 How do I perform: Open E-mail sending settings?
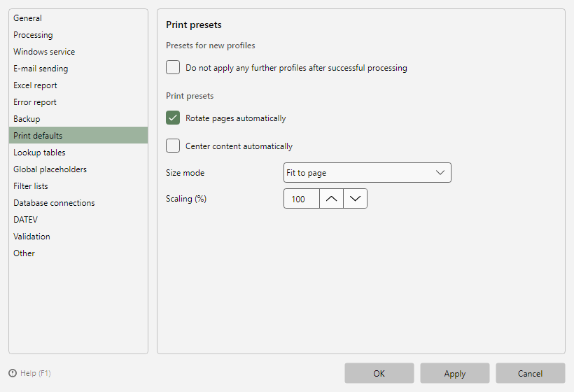(x=78, y=69)
